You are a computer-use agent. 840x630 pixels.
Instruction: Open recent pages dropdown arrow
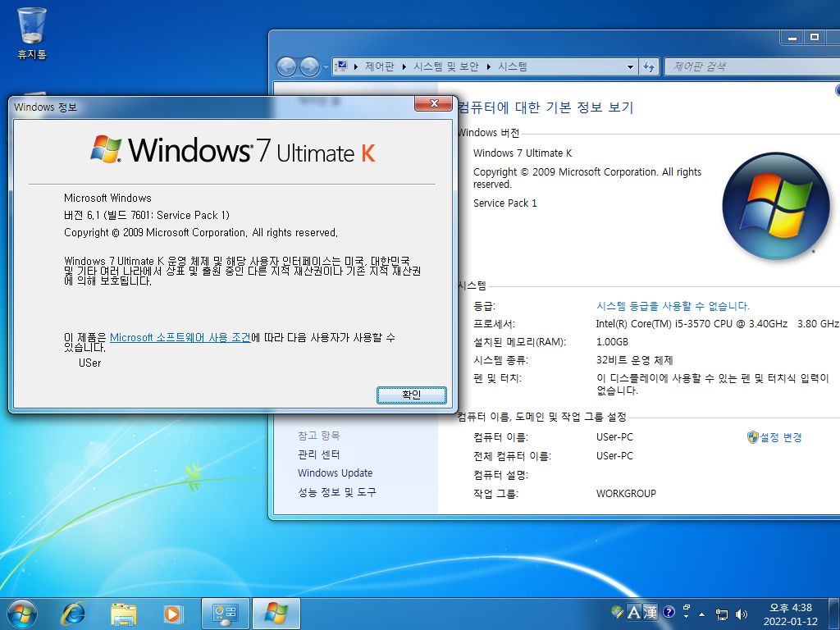(325, 67)
